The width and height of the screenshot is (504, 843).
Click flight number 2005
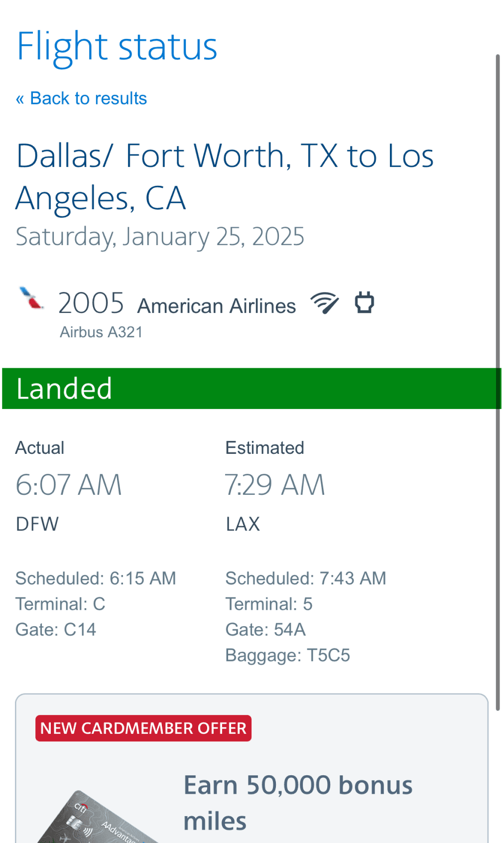click(x=91, y=303)
